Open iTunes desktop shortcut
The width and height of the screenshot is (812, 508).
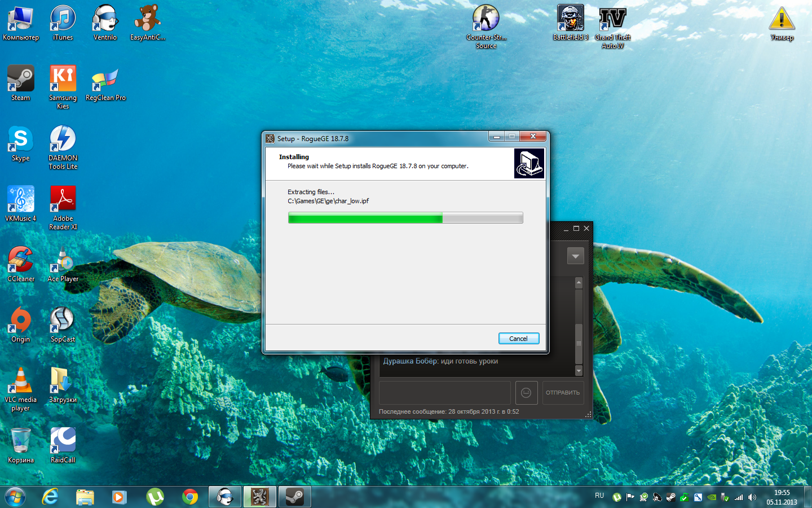click(x=63, y=24)
